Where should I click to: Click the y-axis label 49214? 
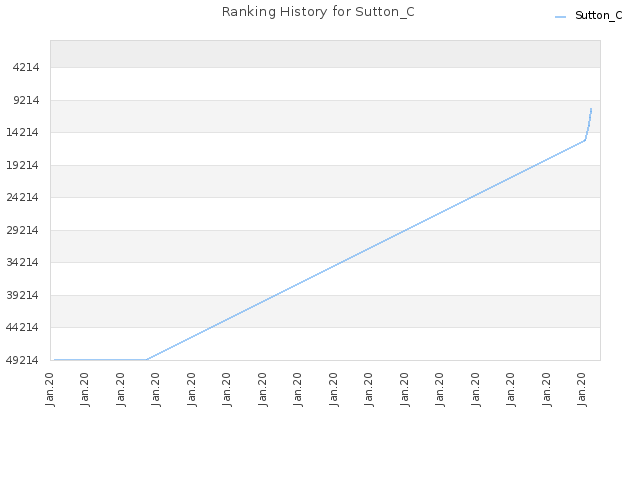[22, 360]
